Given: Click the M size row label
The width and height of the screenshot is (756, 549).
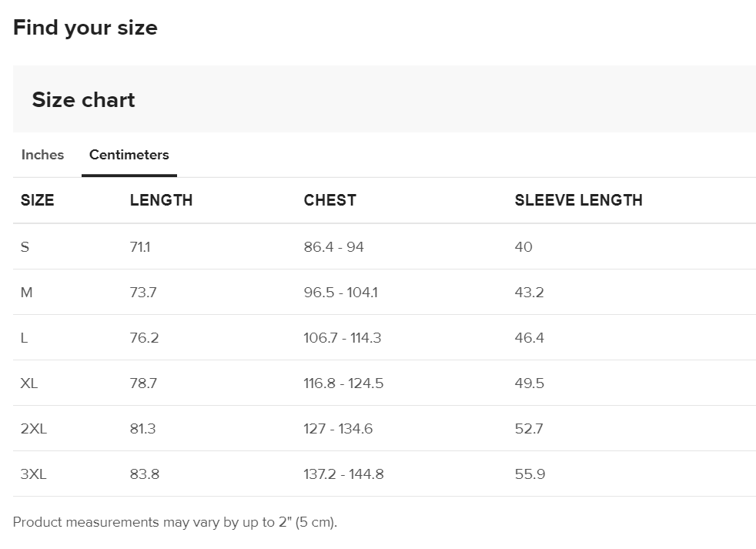Looking at the screenshot, I should click(27, 293).
